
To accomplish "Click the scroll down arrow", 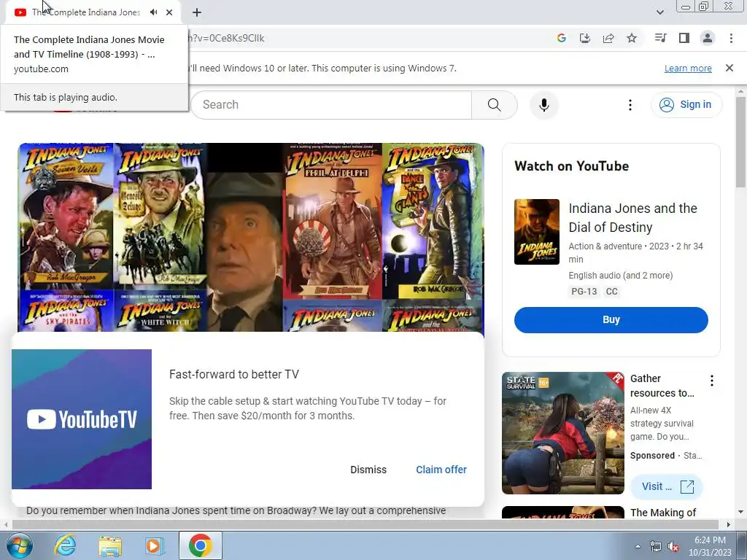I will [x=740, y=512].
